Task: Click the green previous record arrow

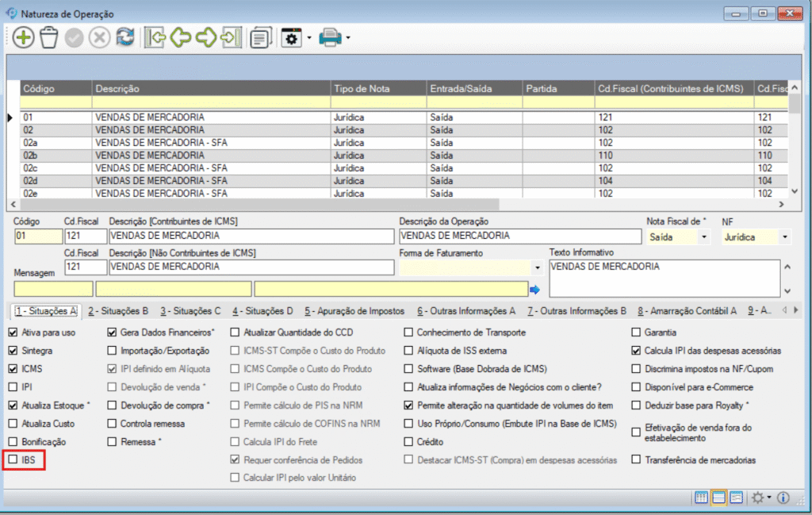Action: [x=181, y=37]
